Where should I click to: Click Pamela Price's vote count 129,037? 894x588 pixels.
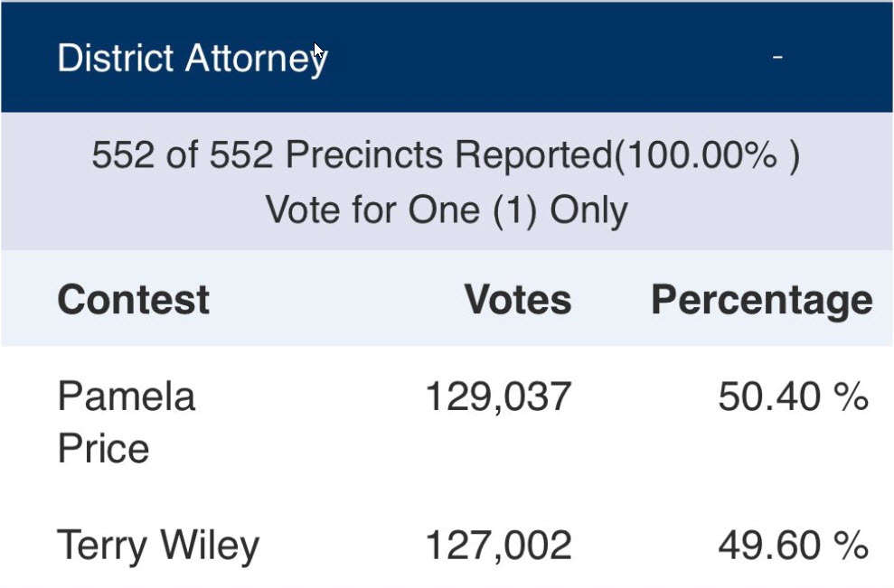tap(498, 397)
